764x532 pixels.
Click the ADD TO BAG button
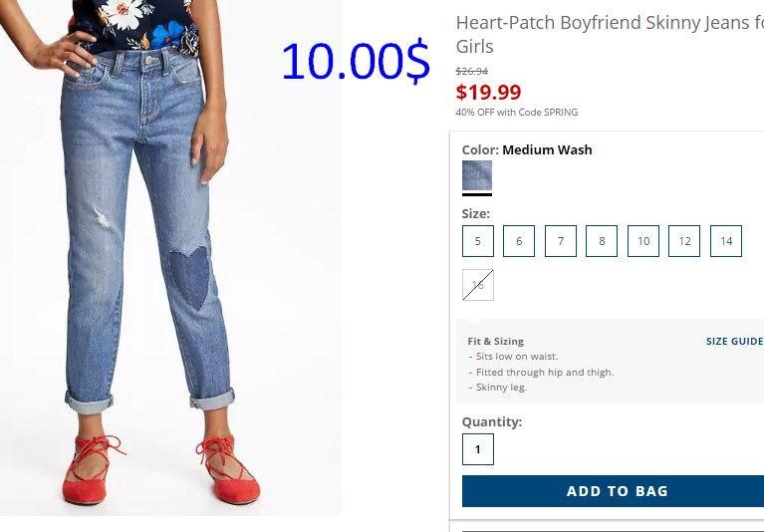(613, 491)
